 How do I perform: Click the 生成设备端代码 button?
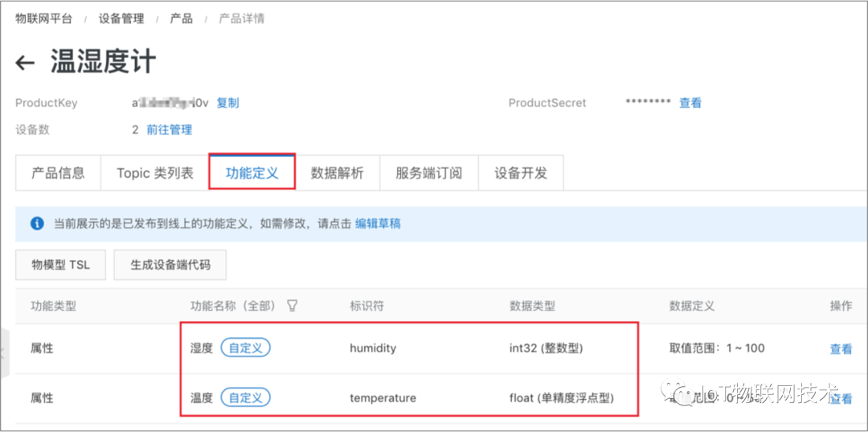[170, 265]
